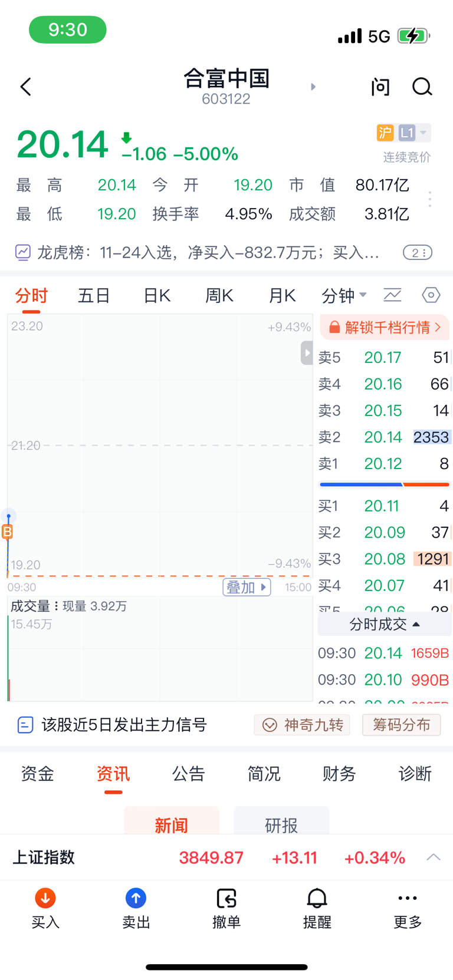Viewport: 453px width, 980px height.
Task: Tap the B marker on chart
Action: 8,532
